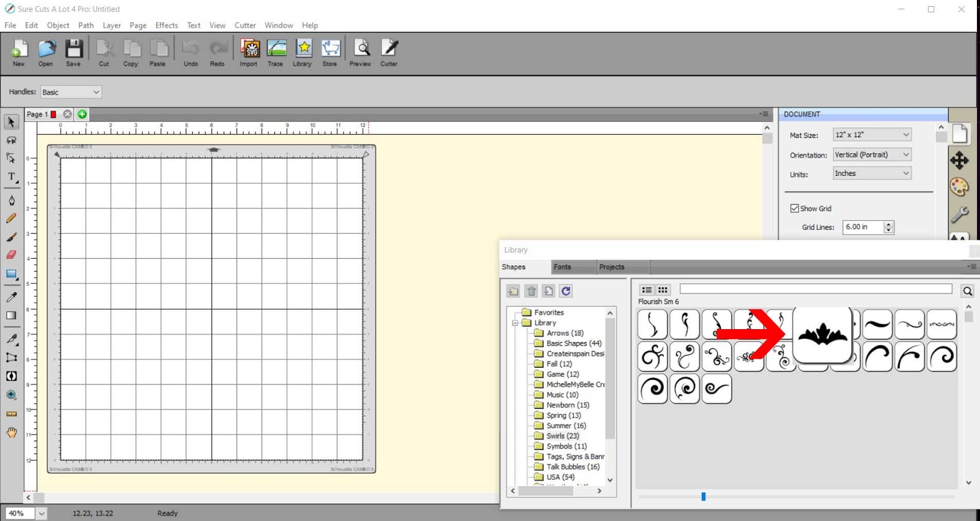Select the Eyedropper tool
The width and height of the screenshot is (980, 521).
11,297
